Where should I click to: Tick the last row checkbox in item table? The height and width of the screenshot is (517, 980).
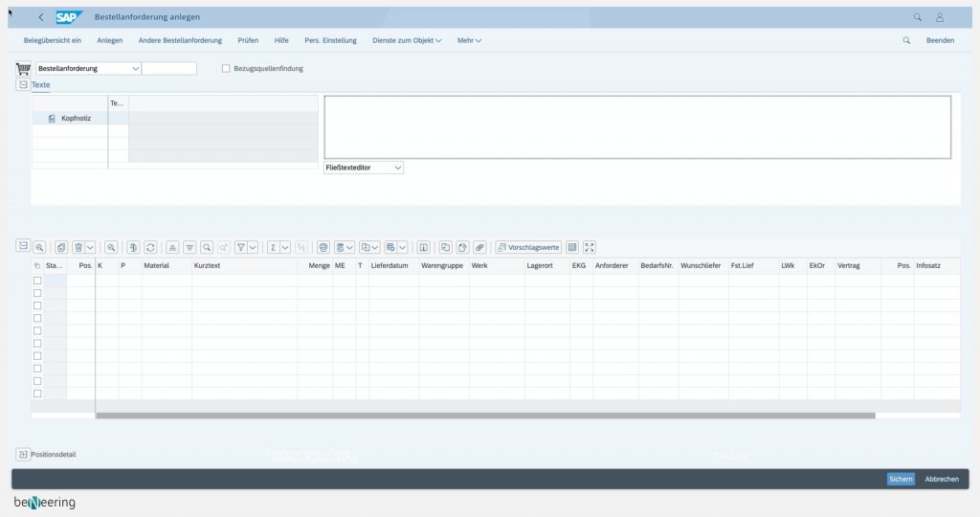(37, 393)
